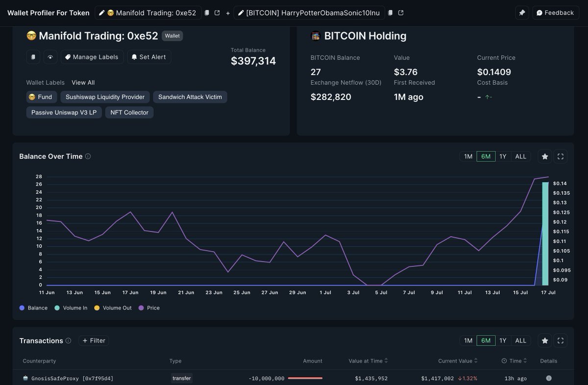The height and width of the screenshot is (385, 588).
Task: Open details icon for GnosisSafeProxy transaction
Action: (549, 378)
